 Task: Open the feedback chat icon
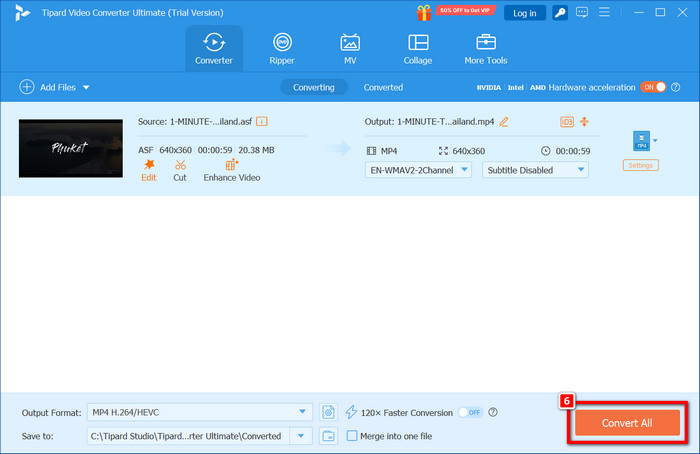[582, 12]
